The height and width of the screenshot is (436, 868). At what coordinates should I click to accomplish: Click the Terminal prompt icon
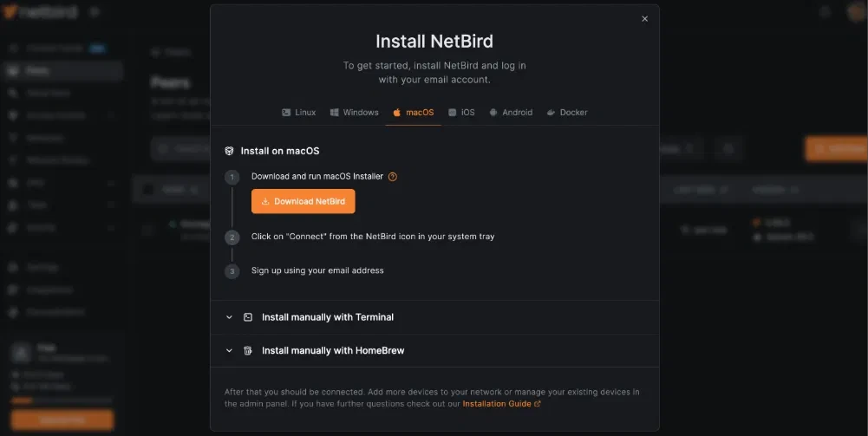coord(248,317)
